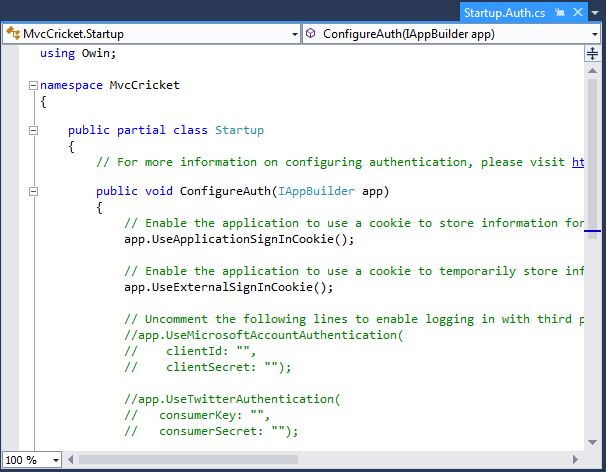The height and width of the screenshot is (472, 606).
Task: Open the document tab list dropdown arrow
Action: pyautogui.click(x=595, y=13)
